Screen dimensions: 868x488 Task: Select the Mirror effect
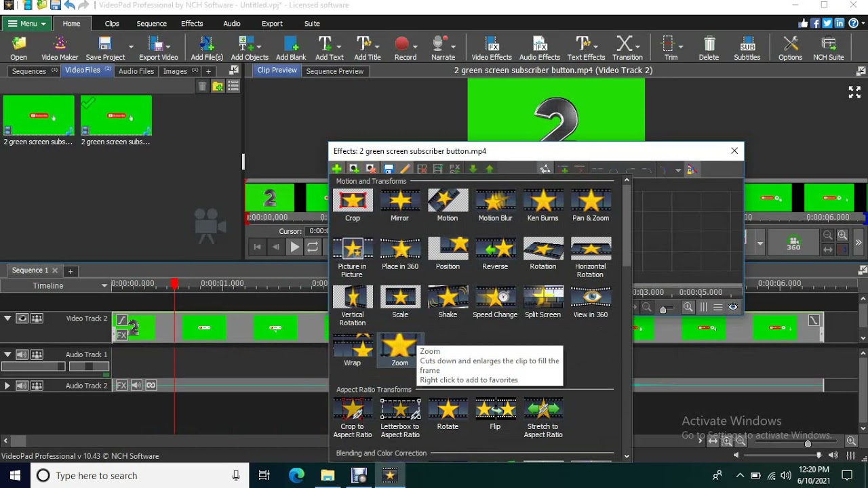tap(400, 205)
